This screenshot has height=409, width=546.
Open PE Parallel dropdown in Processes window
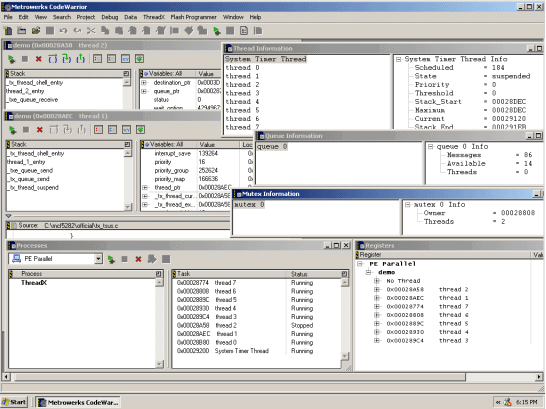pos(99,259)
